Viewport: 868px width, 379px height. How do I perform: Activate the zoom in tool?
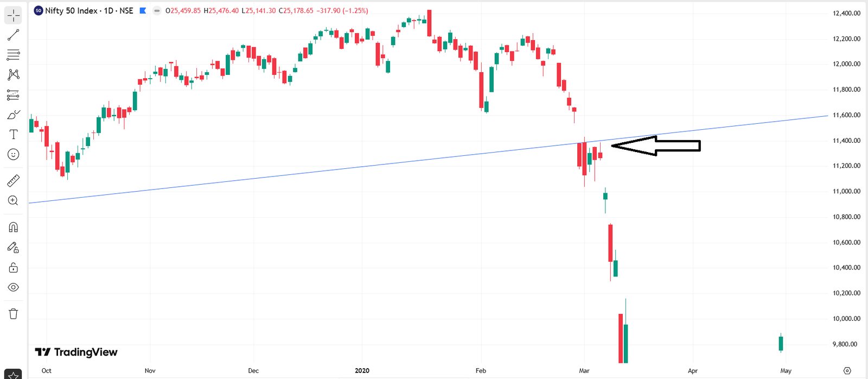tap(14, 200)
